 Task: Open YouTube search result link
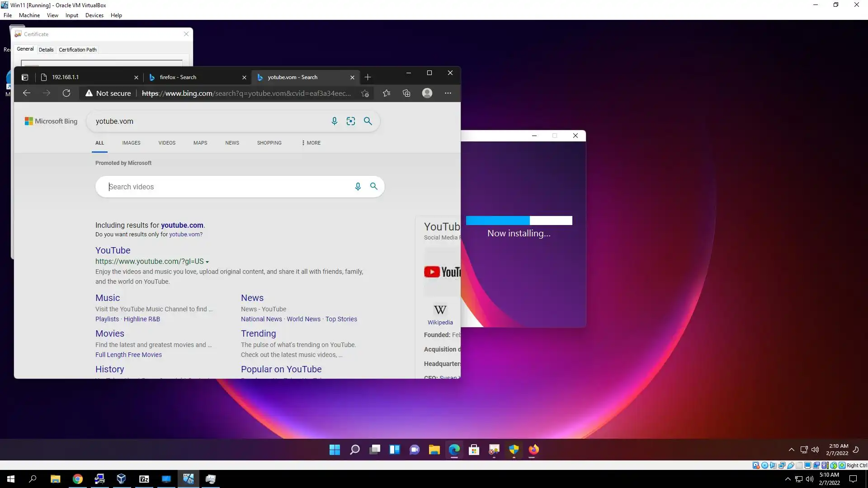[x=113, y=250]
